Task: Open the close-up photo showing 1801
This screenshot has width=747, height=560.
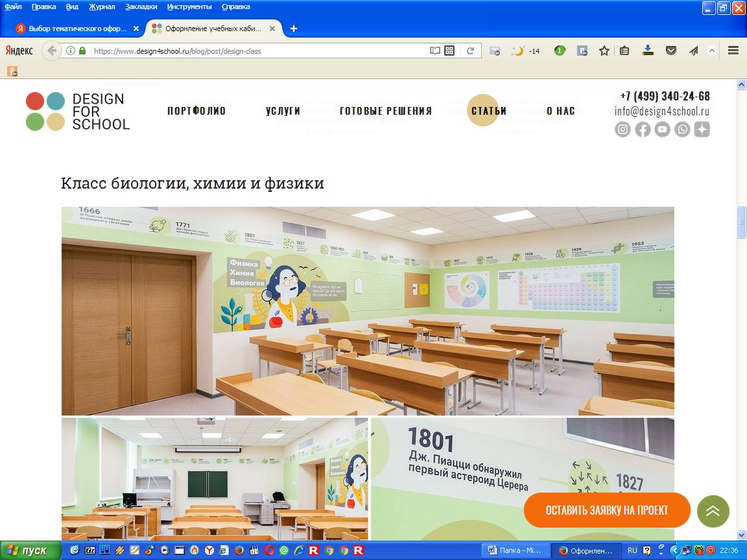Action: coord(523,479)
